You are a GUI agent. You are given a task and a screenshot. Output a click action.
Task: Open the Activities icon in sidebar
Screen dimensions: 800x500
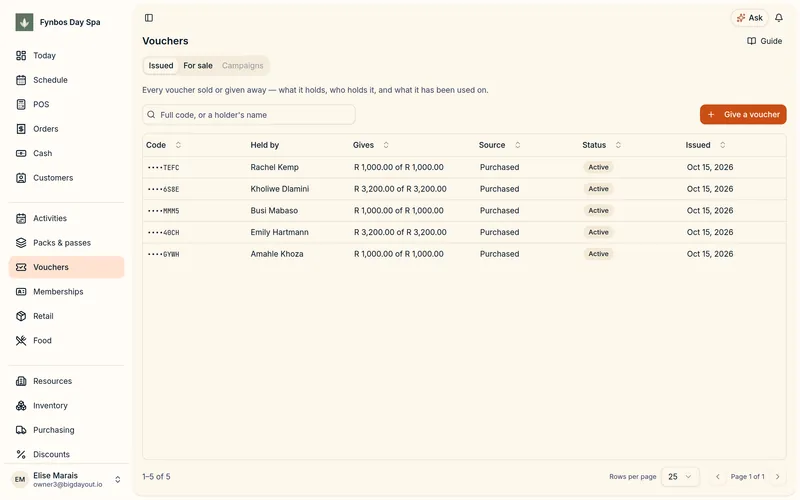point(21,218)
